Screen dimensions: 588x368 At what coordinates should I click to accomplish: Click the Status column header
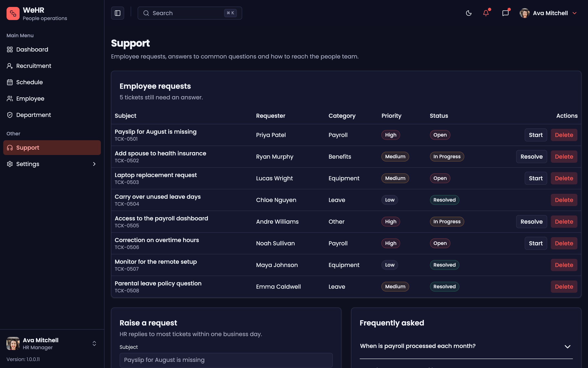click(x=439, y=116)
